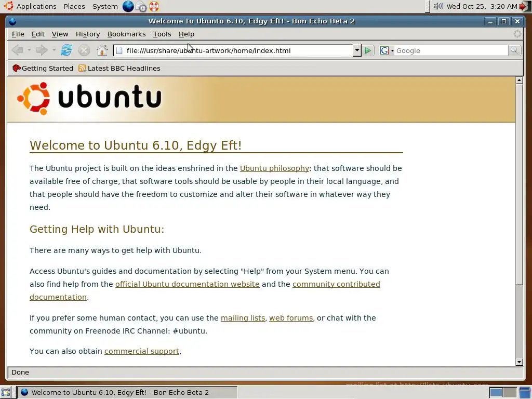Open the Help menu
Viewport: 532px width, 399px height.
pos(187,34)
